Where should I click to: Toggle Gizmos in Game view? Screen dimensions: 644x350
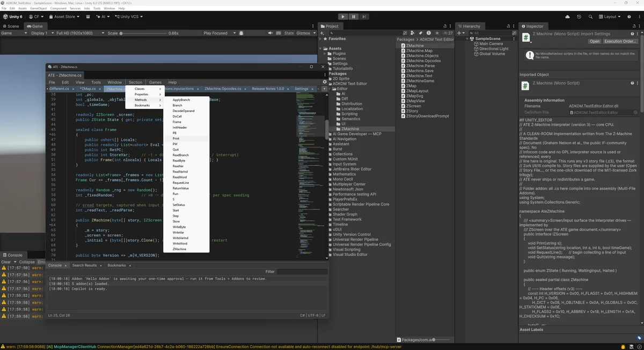pyautogui.click(x=303, y=33)
